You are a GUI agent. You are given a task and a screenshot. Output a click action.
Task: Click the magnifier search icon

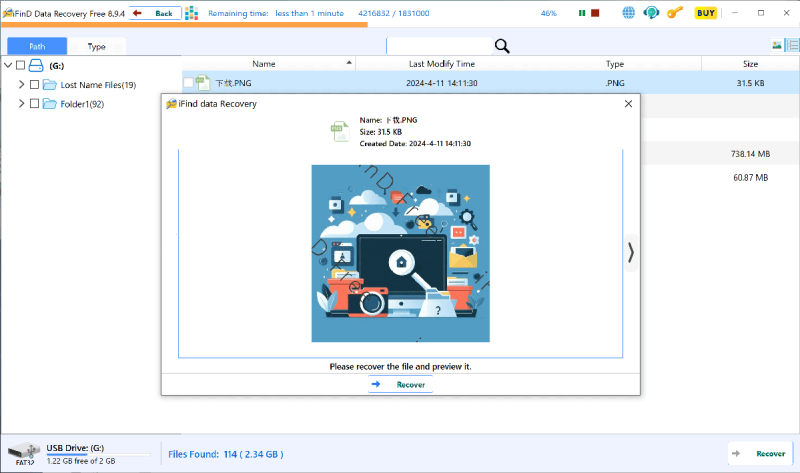[502, 46]
